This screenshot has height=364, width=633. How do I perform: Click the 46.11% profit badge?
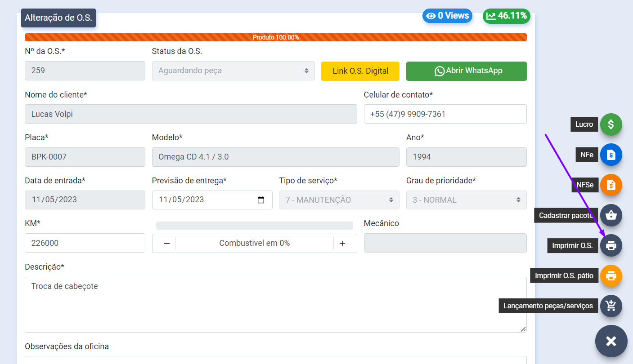click(507, 16)
